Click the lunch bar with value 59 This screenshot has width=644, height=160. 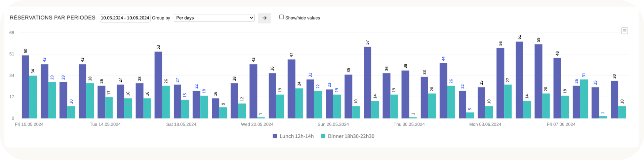pyautogui.click(x=538, y=81)
